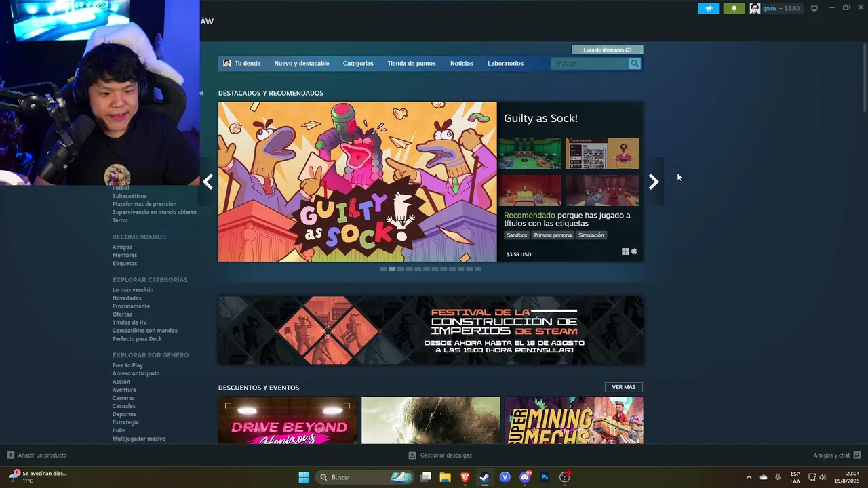Click VER MÁS in Descuentos y eventos
Viewport: 868px width, 488px height.
[624, 387]
